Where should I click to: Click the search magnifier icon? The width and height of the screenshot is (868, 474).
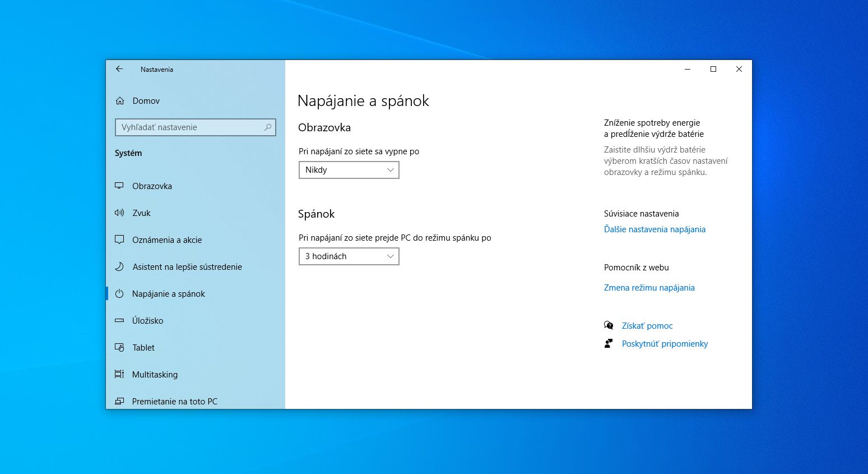coord(268,127)
